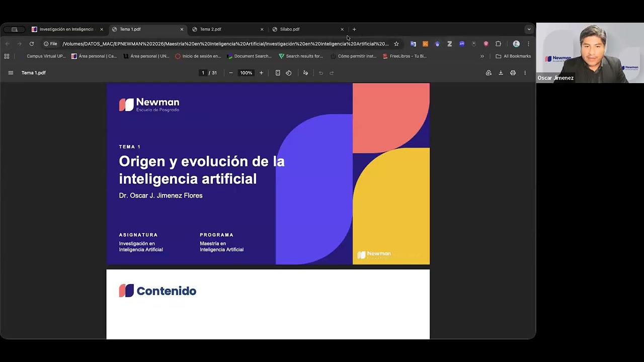
Task: Open the Chrome profile avatar
Action: click(516, 44)
